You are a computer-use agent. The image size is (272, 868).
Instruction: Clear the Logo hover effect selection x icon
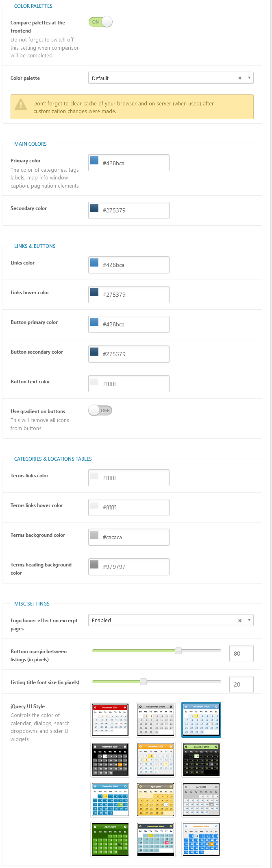pos(240,620)
